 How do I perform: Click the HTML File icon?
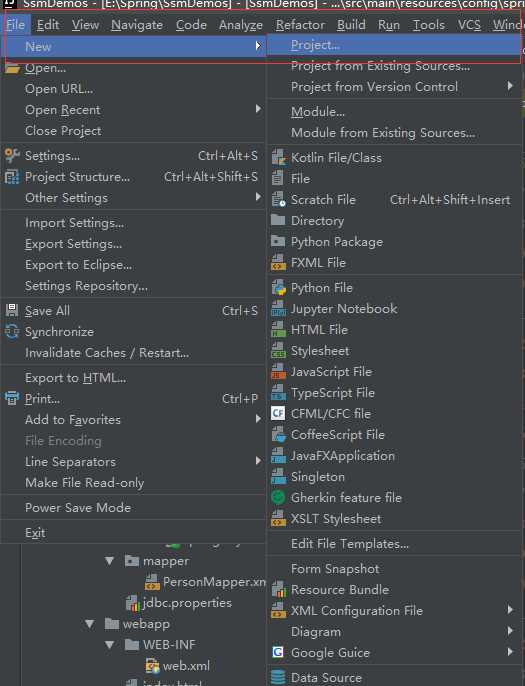[278, 329]
